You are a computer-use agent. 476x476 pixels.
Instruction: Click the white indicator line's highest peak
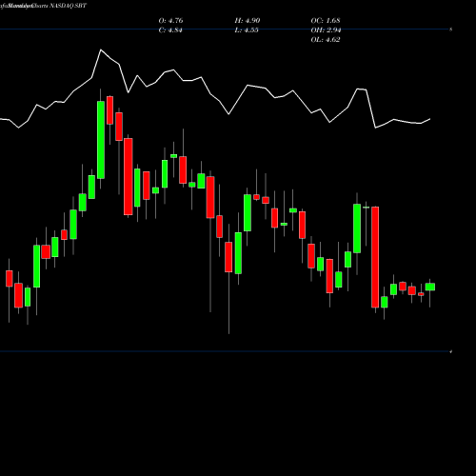tap(101, 50)
